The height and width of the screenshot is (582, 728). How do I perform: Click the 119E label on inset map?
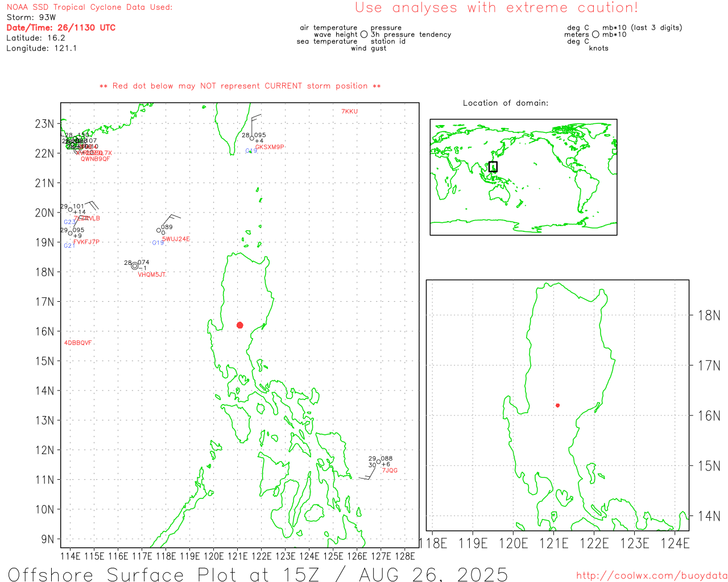(473, 543)
